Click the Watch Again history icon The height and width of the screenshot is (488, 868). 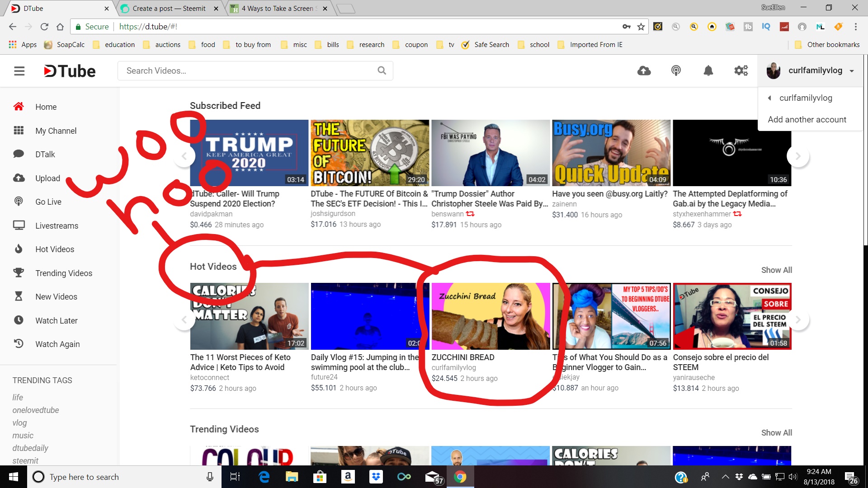click(19, 344)
